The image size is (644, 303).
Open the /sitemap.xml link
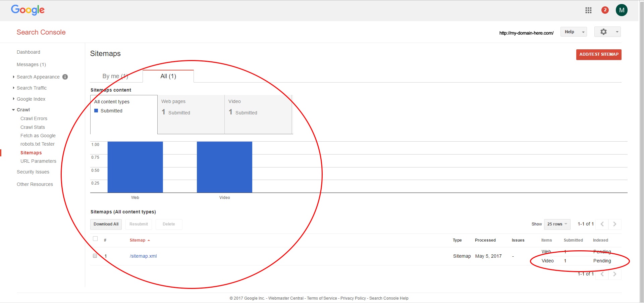(143, 256)
